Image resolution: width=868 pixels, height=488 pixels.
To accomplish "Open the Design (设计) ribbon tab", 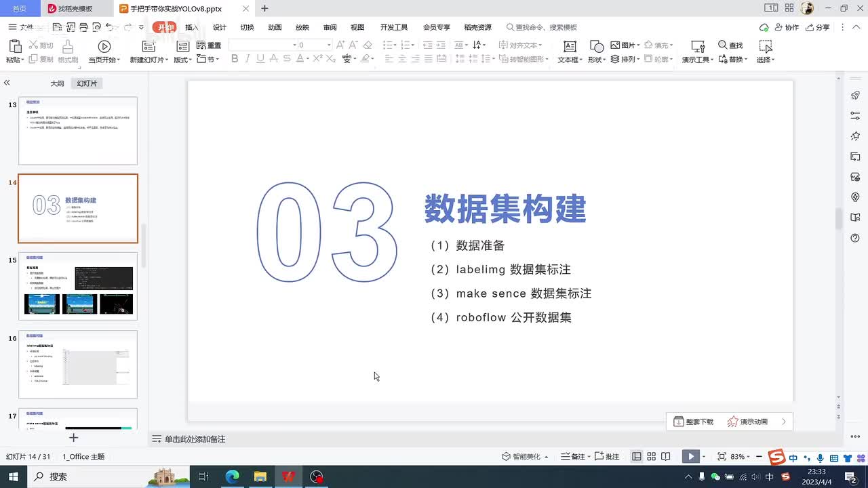I will (x=220, y=27).
